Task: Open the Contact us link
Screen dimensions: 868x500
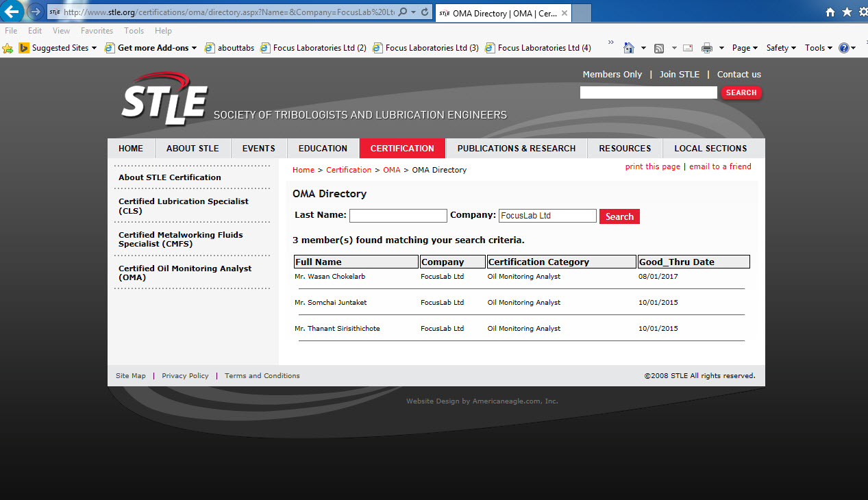Action: coord(739,74)
